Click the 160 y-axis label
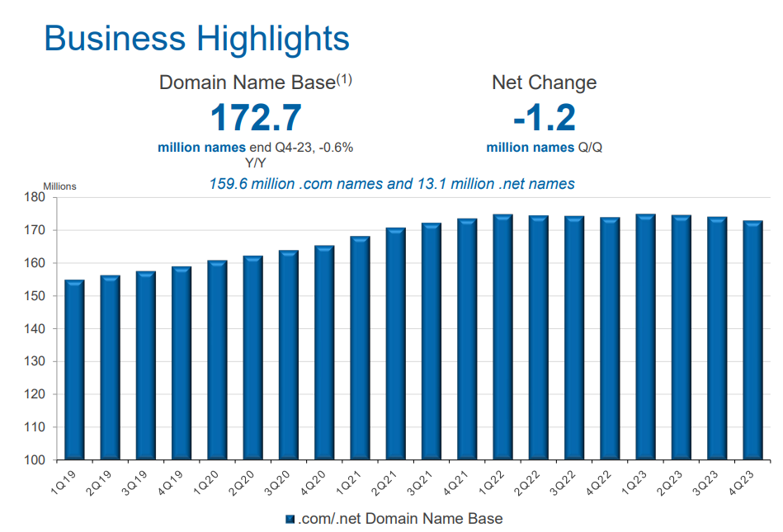 (35, 263)
